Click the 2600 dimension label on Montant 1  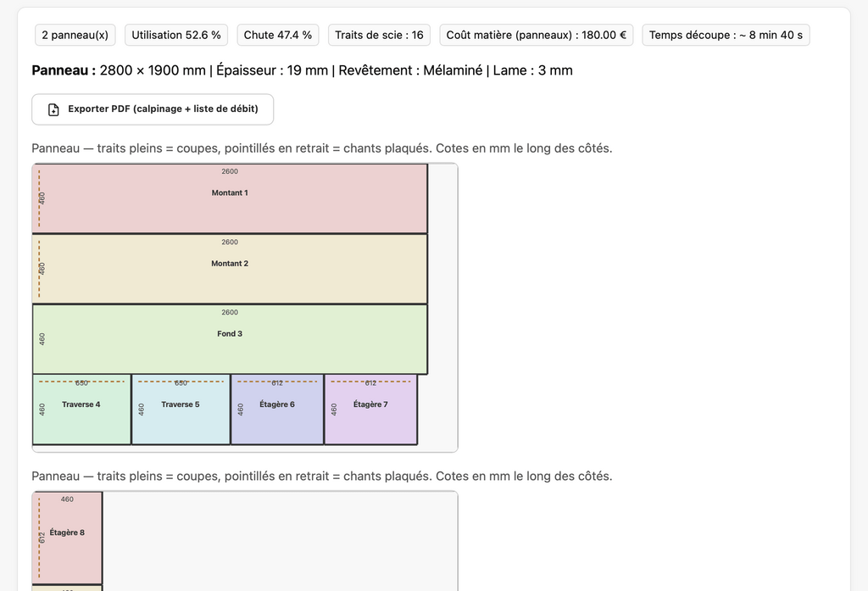pos(230,171)
